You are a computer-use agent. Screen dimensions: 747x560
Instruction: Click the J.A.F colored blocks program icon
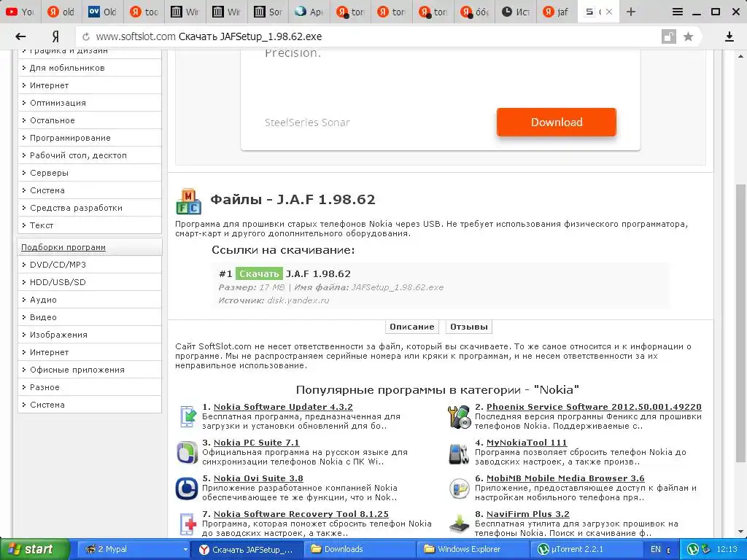pos(188,201)
